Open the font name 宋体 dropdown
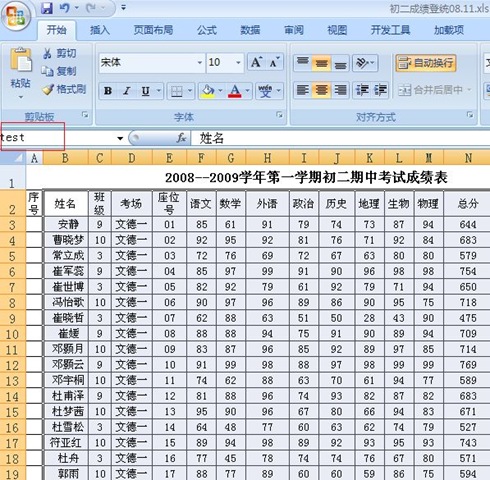Image resolution: width=490 pixels, height=480 pixels. pos(199,62)
